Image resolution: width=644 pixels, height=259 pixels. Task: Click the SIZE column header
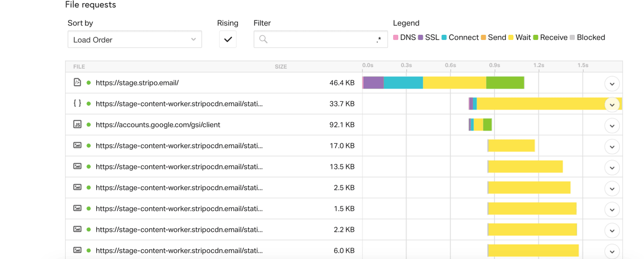[281, 67]
